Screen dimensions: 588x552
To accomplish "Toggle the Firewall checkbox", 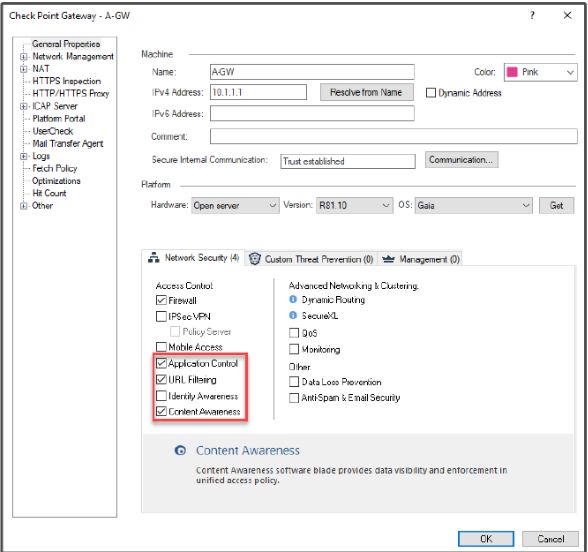I will click(x=161, y=300).
